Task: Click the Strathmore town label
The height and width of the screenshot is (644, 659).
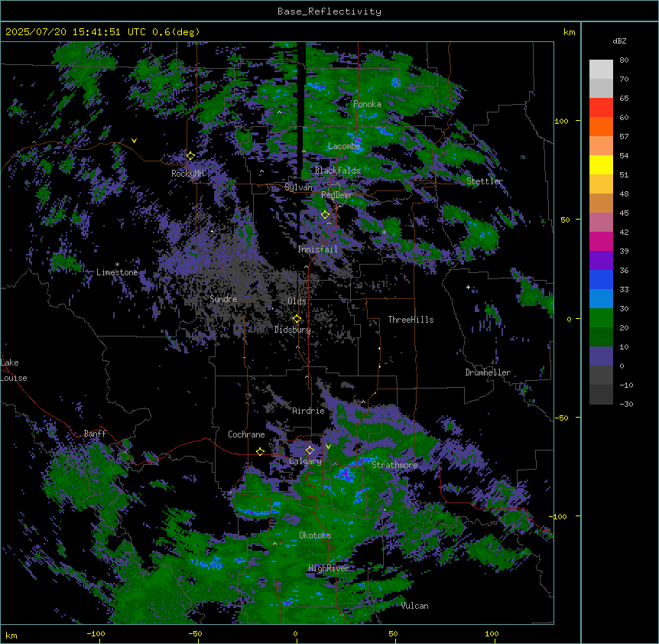Action: [x=394, y=465]
